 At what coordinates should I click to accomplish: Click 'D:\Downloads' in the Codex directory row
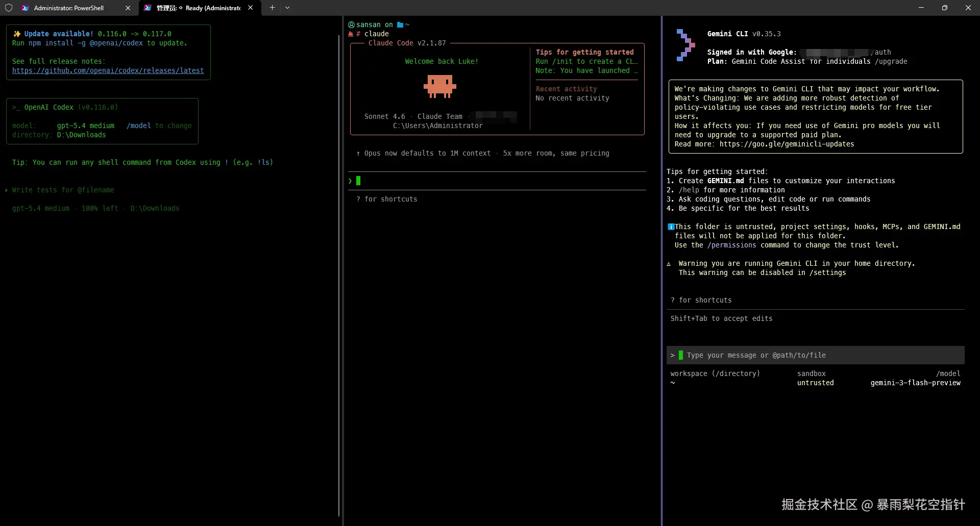coord(82,135)
